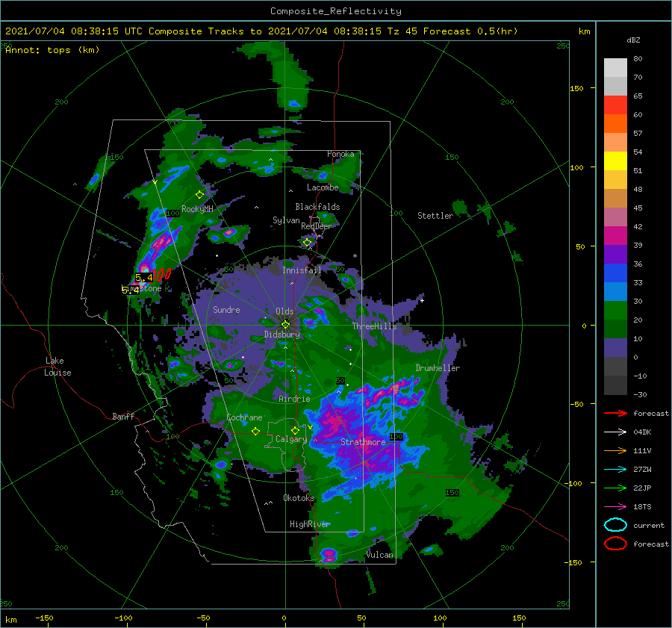Click the orange 111V arrow in legend
Image resolution: width=672 pixels, height=628 pixels.
click(615, 450)
